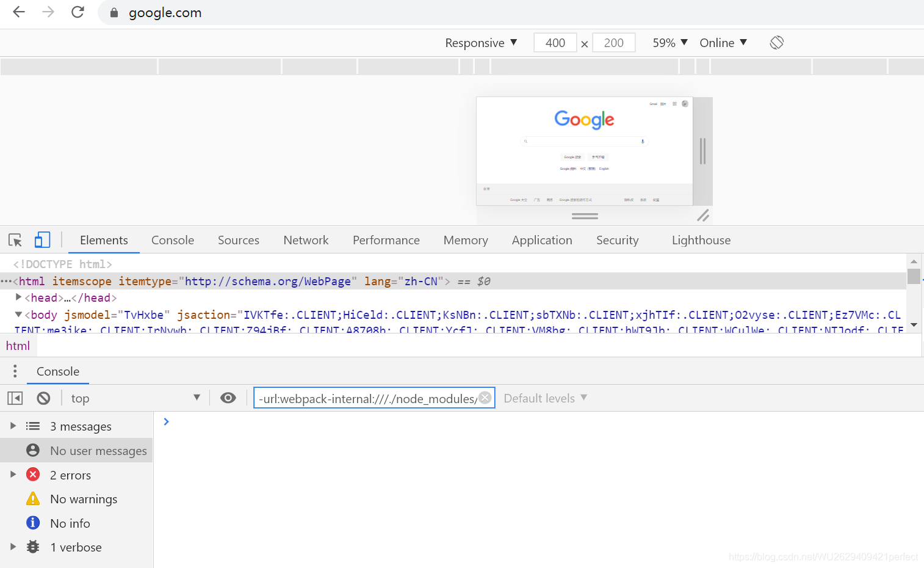Viewport: 924px width, 568px height.
Task: Click the messages list icon
Action: [x=33, y=426]
